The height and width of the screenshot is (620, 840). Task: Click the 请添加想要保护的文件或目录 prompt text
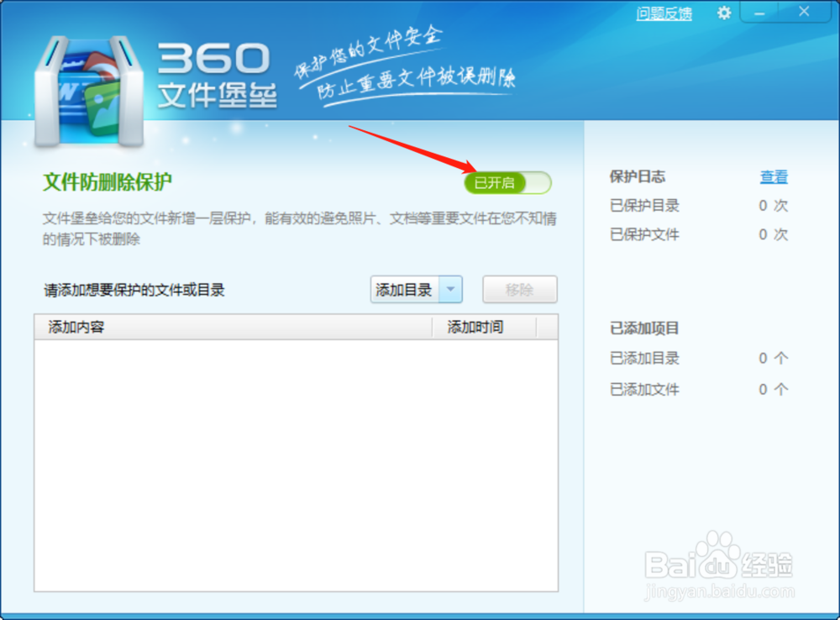[x=134, y=291]
